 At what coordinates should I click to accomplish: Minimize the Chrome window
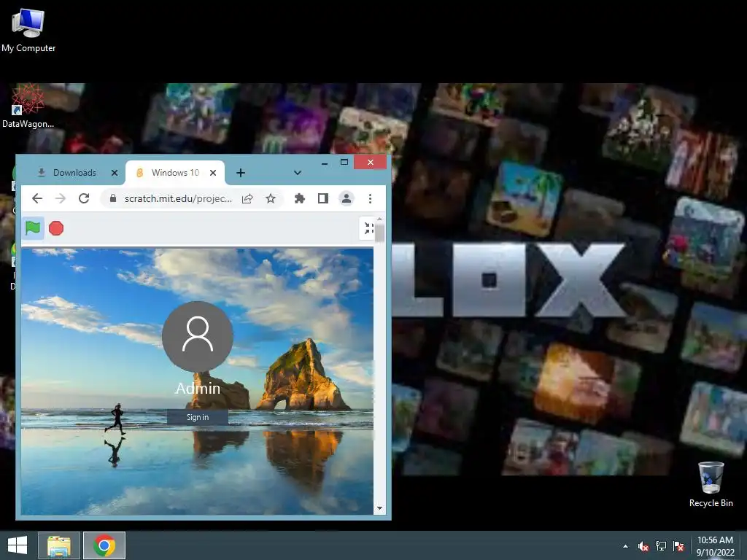point(325,163)
